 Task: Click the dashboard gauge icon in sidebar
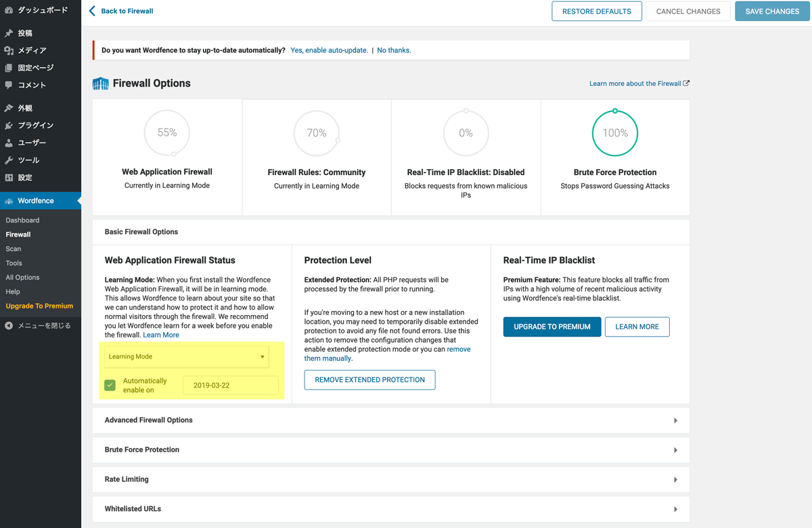click(x=9, y=10)
